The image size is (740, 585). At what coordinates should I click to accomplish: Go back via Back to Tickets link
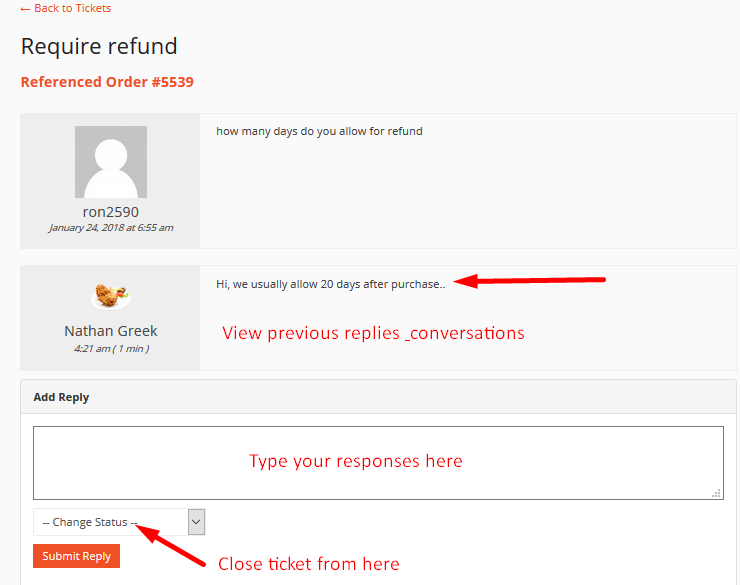pyautogui.click(x=66, y=8)
